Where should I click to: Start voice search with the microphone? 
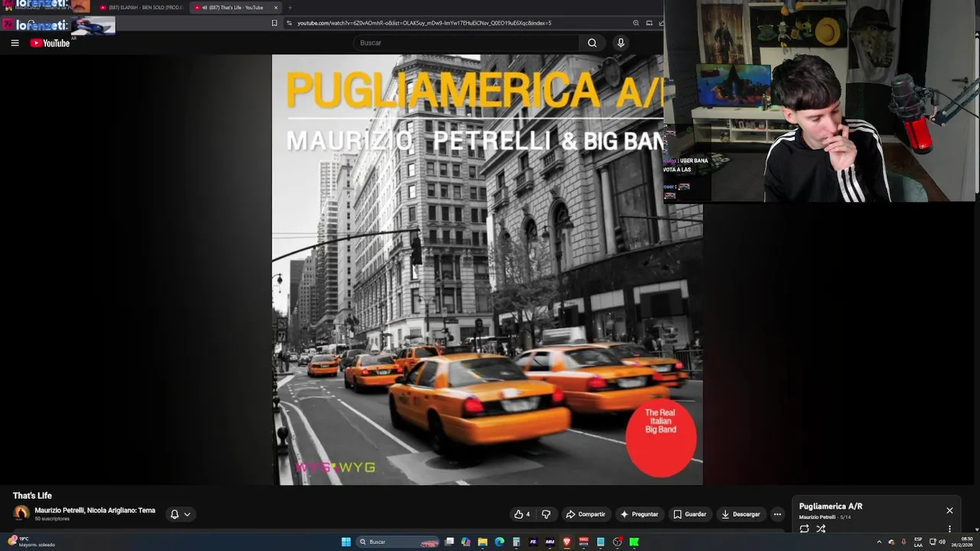tap(621, 43)
